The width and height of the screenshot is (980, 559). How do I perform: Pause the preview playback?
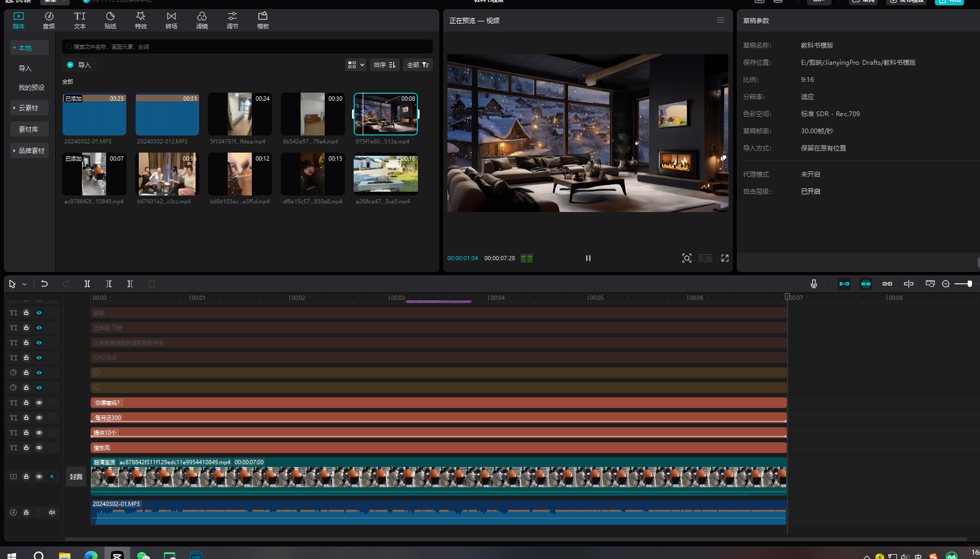click(x=588, y=258)
